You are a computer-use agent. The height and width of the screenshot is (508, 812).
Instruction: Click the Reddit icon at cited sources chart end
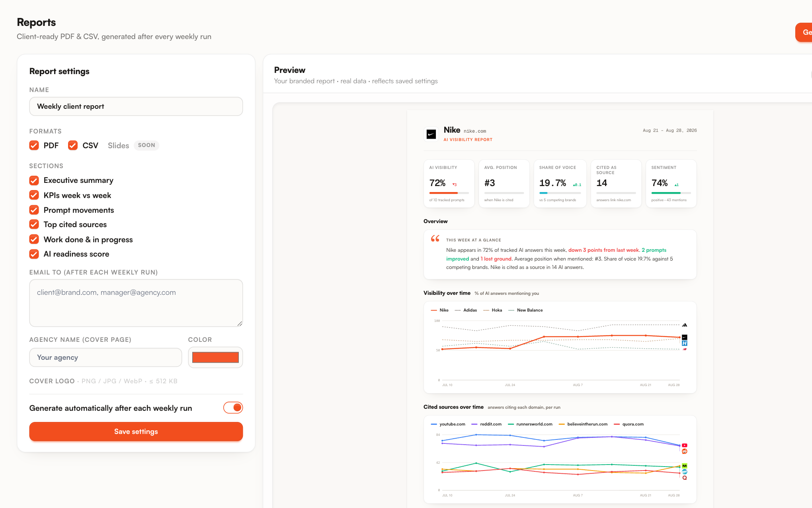[685, 451]
